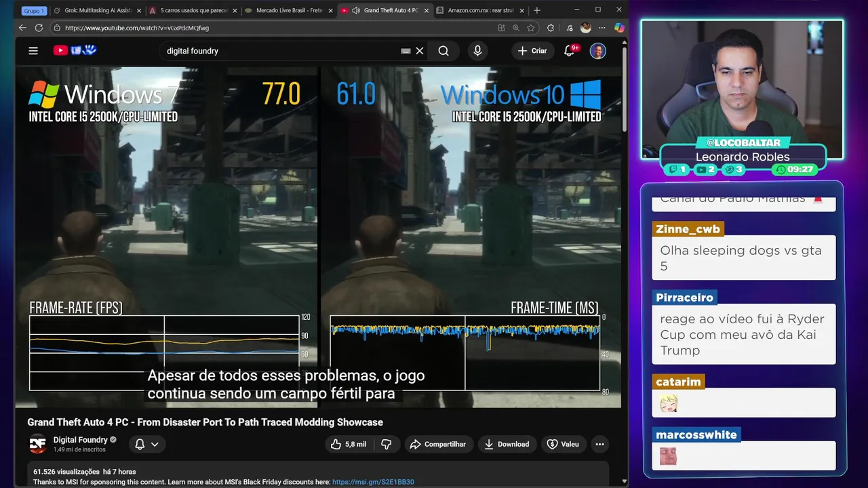The image size is (868, 488).
Task: Go back using the browser back arrow
Action: 22,28
